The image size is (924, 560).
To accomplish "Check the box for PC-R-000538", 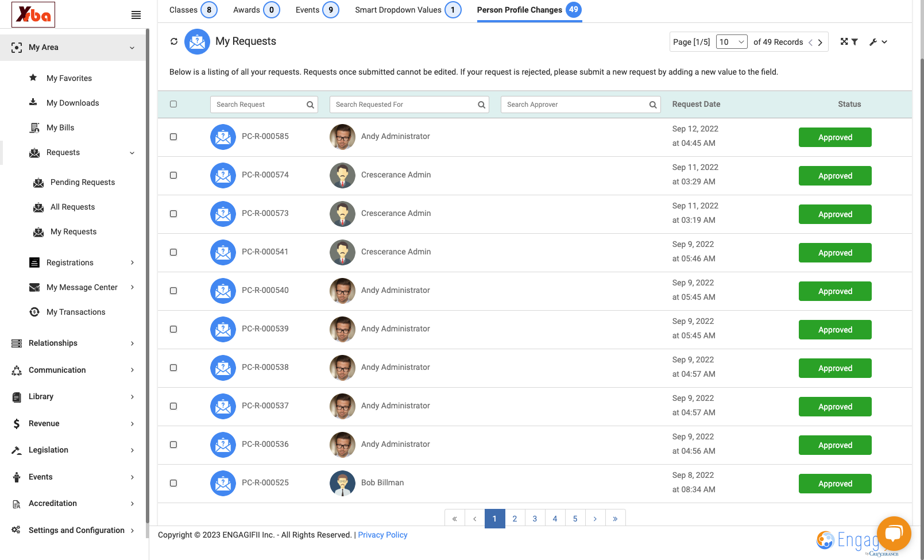I will tap(173, 368).
